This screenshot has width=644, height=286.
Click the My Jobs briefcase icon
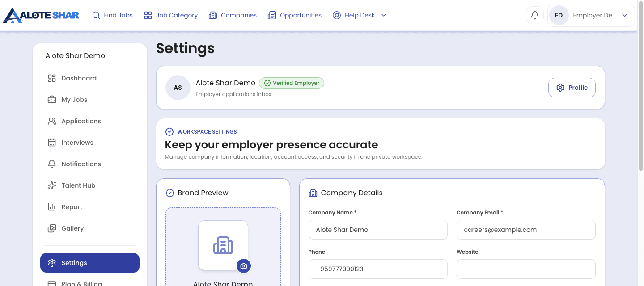[x=52, y=100]
